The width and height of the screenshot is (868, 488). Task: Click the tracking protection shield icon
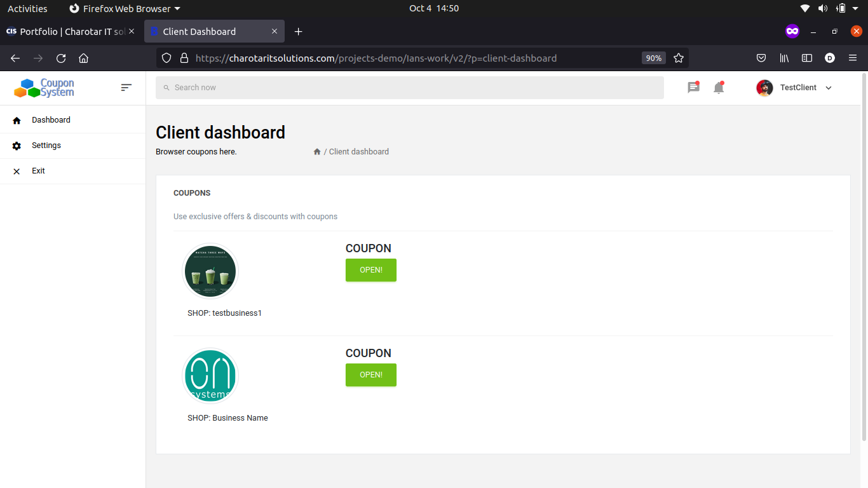166,58
